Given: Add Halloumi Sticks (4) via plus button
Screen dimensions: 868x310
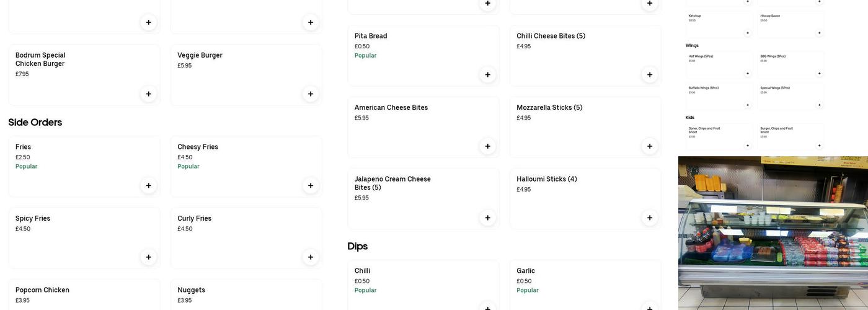Looking at the screenshot, I should 650,218.
